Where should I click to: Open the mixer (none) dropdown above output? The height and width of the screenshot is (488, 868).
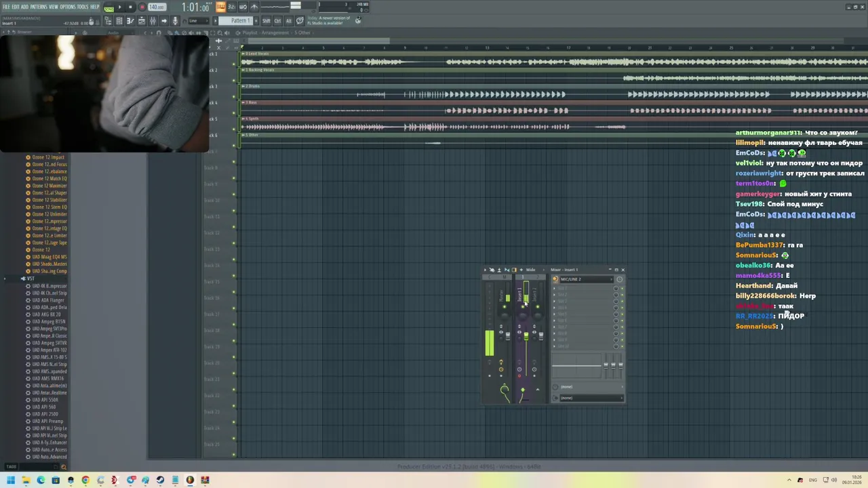[591, 387]
